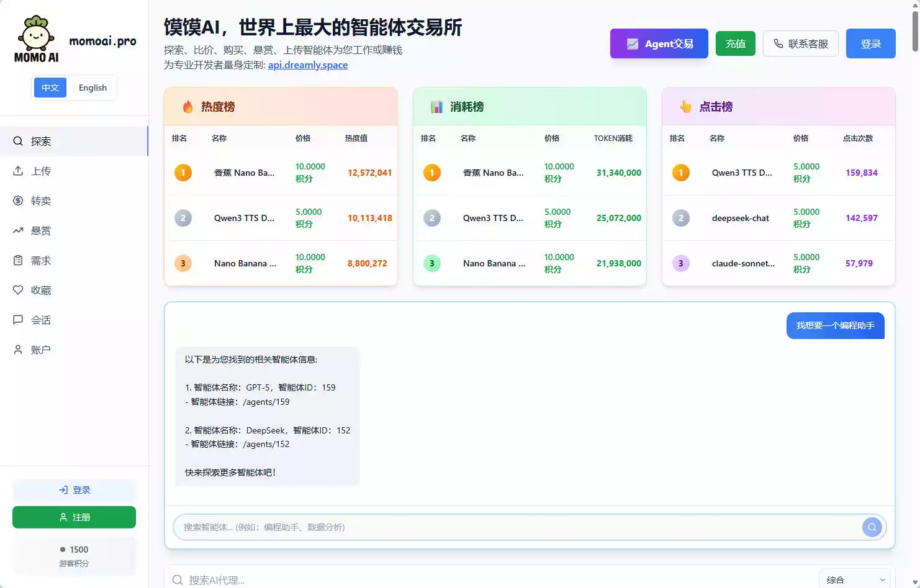This screenshot has height=588, width=920.
Task: Click the account person icon in sidebar
Action: pos(18,350)
